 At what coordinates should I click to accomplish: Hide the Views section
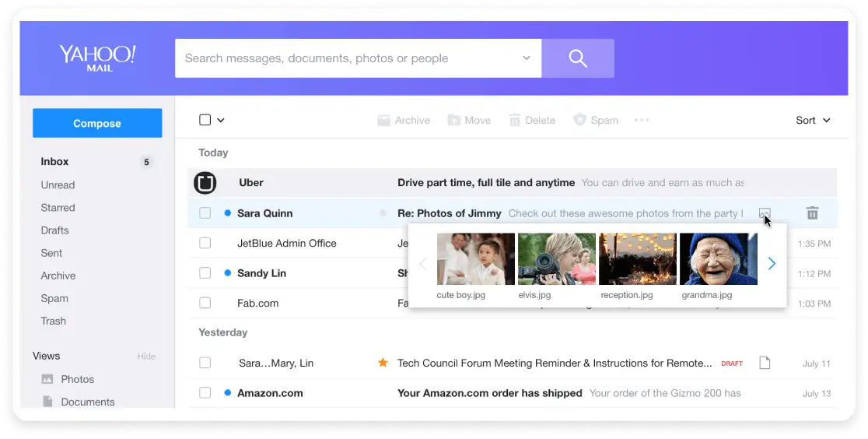click(146, 356)
